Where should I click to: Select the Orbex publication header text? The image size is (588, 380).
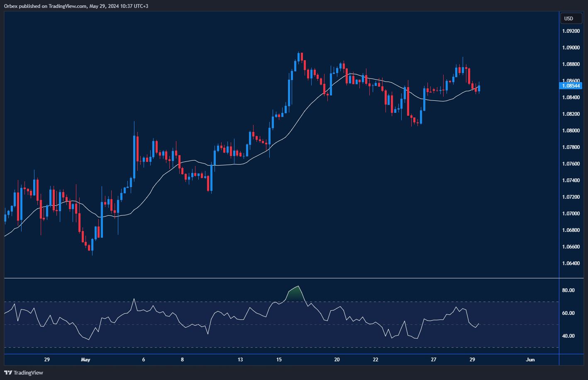pyautogui.click(x=76, y=6)
